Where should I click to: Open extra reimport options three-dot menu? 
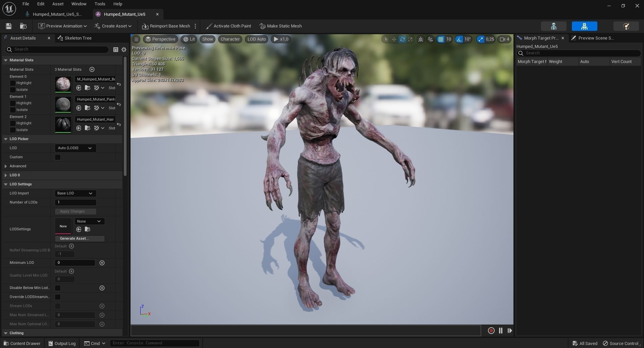point(195,26)
